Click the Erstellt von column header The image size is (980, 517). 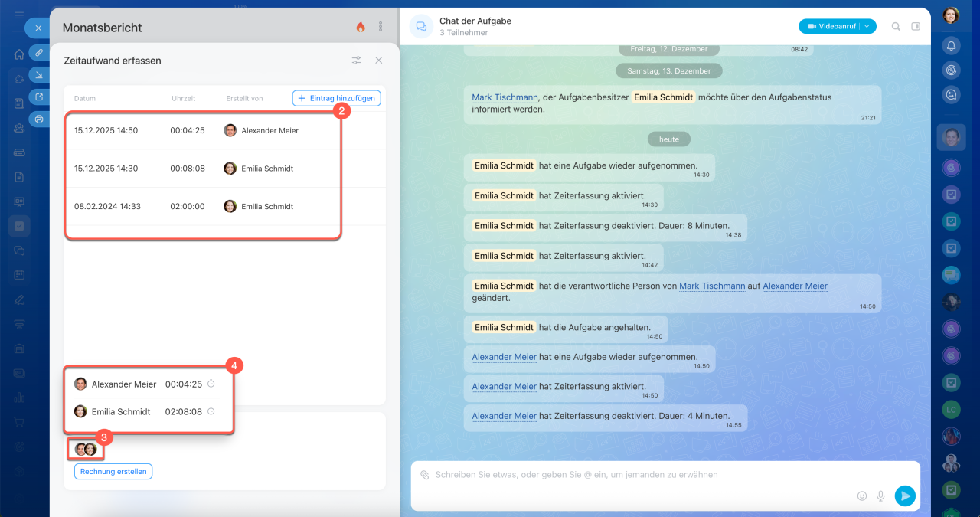click(x=244, y=99)
